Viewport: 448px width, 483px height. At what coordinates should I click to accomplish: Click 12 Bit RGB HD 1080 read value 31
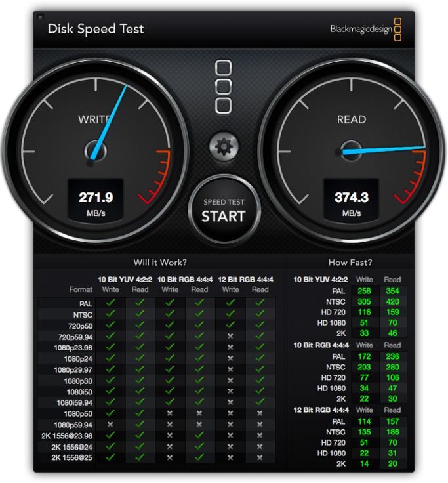393,453
